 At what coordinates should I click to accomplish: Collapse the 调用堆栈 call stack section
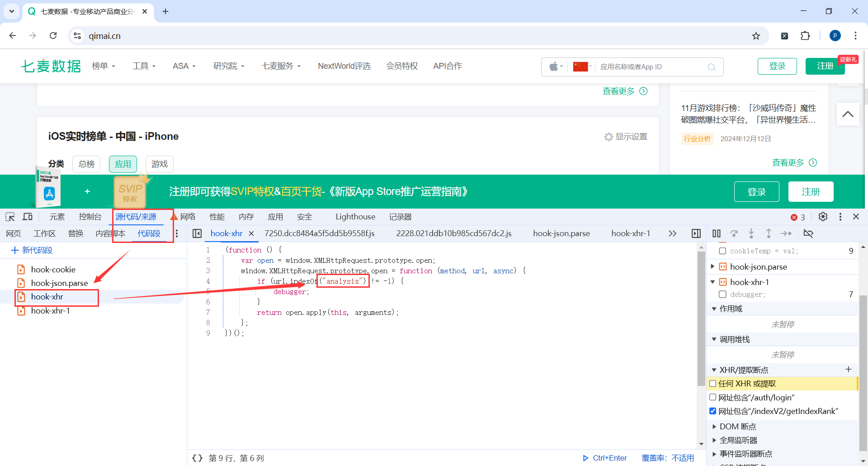tap(714, 339)
